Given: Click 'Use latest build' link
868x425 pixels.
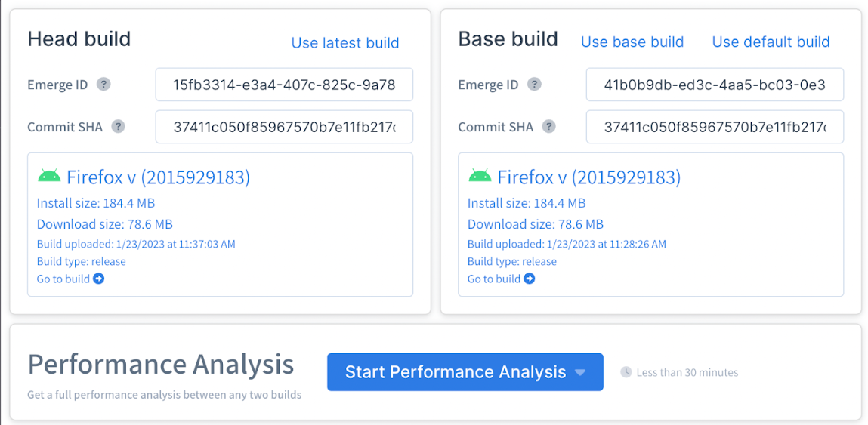Looking at the screenshot, I should click(345, 43).
